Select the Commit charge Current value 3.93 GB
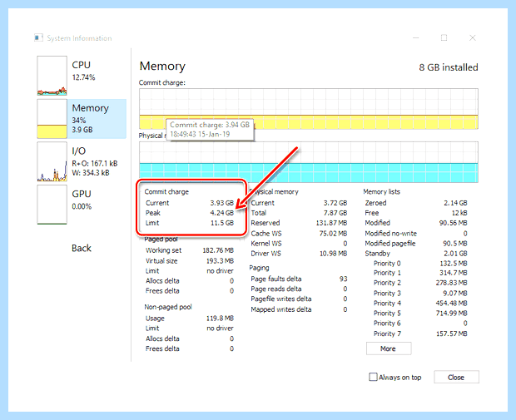Screen dimensions: 516x420 click(x=222, y=203)
